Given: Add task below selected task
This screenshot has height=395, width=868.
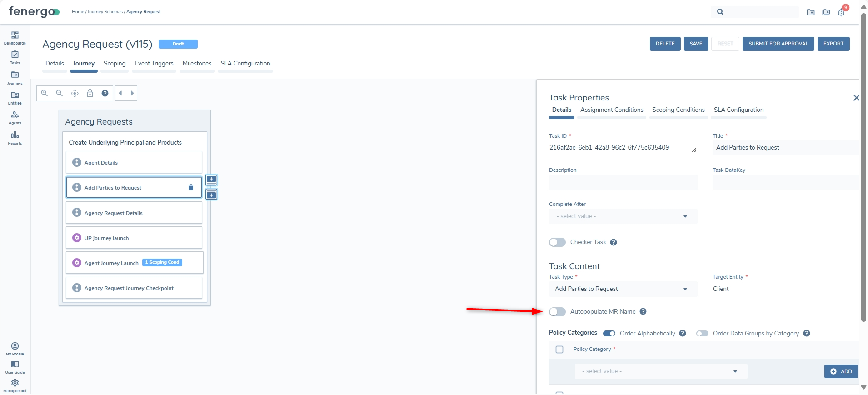Looking at the screenshot, I should [x=211, y=195].
